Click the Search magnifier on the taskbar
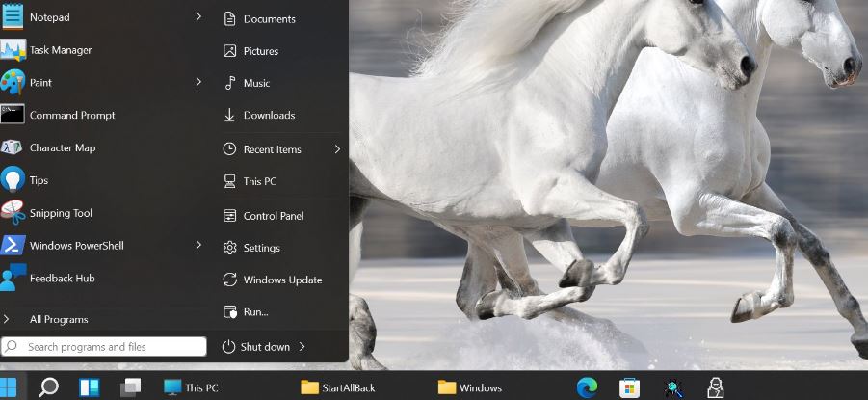 click(x=48, y=387)
